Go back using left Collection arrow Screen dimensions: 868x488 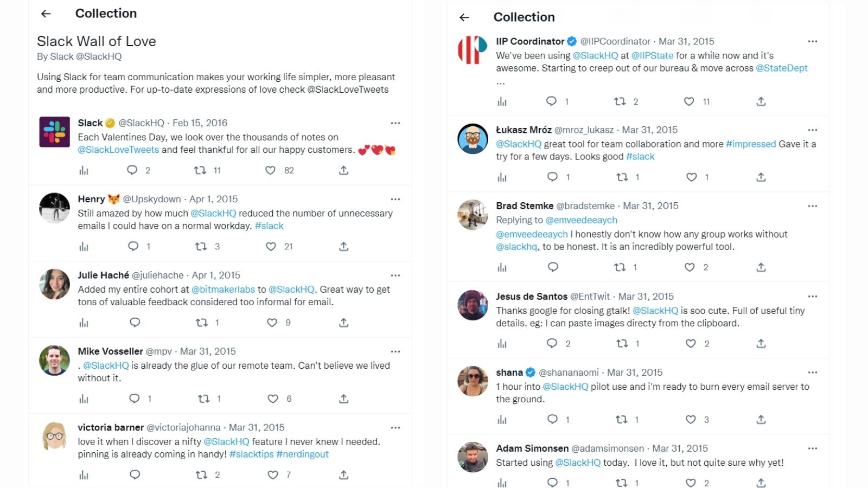(x=46, y=14)
